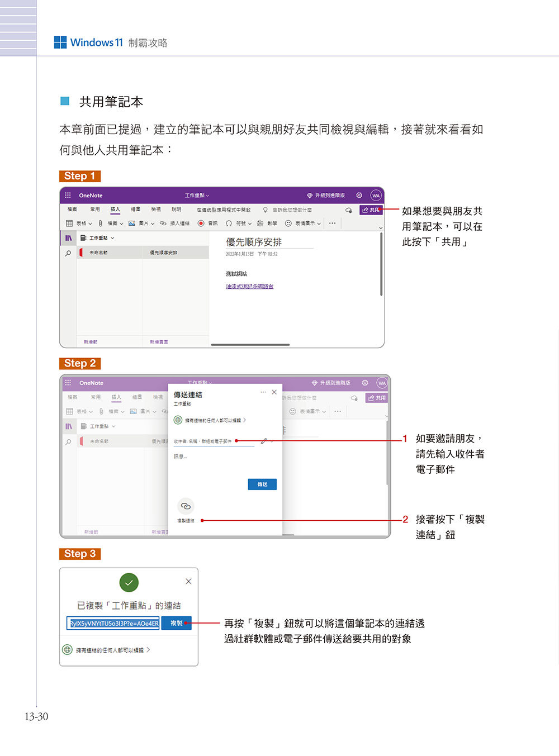Click 插入連結 insert link in Step 1 ribbon
Viewport: 559px width, 756px height.
click(x=174, y=224)
